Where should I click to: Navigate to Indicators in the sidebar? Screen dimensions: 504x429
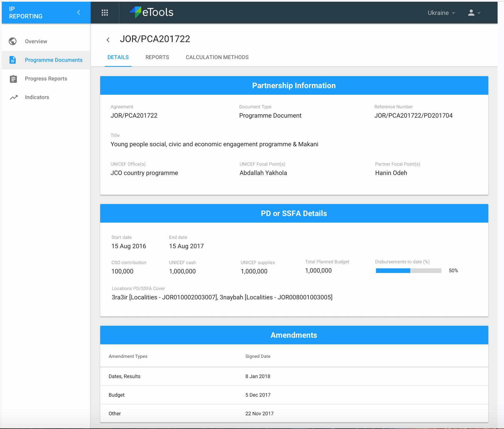37,97
